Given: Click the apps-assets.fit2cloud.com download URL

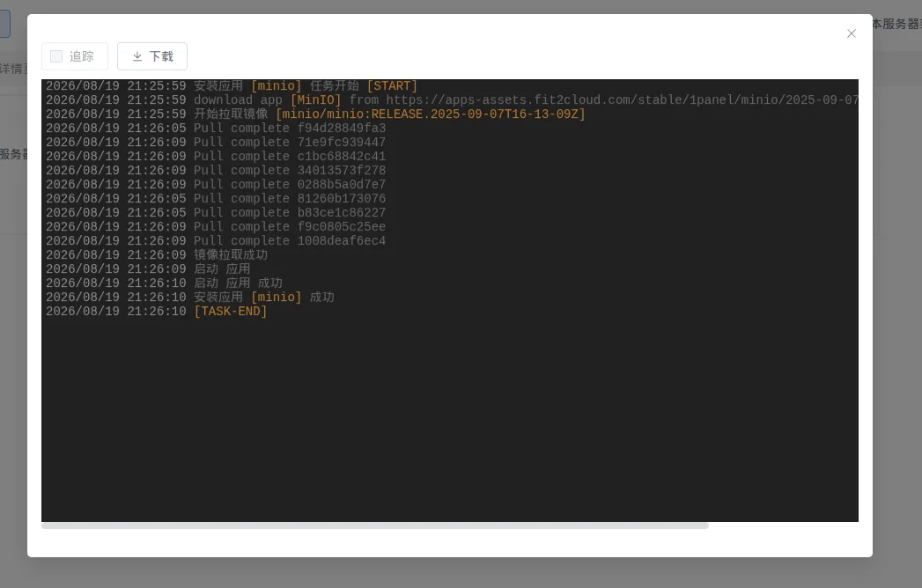Looking at the screenshot, I should (x=622, y=100).
